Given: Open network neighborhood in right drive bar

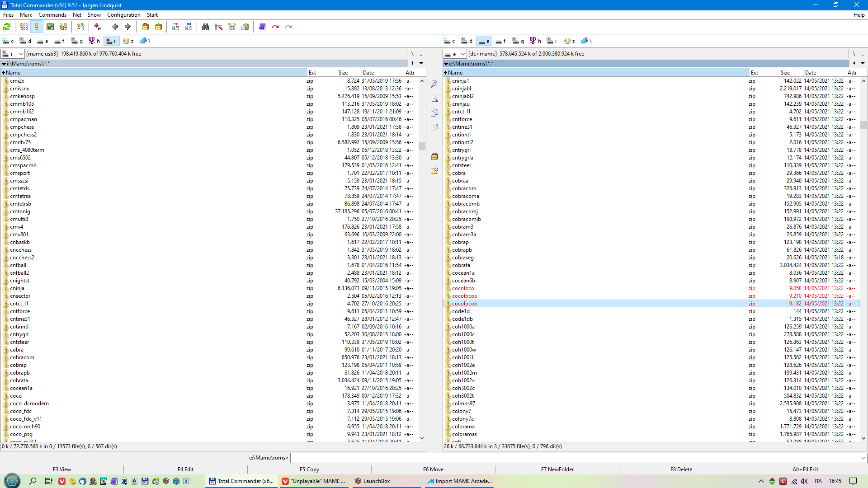Looking at the screenshot, I should pyautogui.click(x=586, y=41).
